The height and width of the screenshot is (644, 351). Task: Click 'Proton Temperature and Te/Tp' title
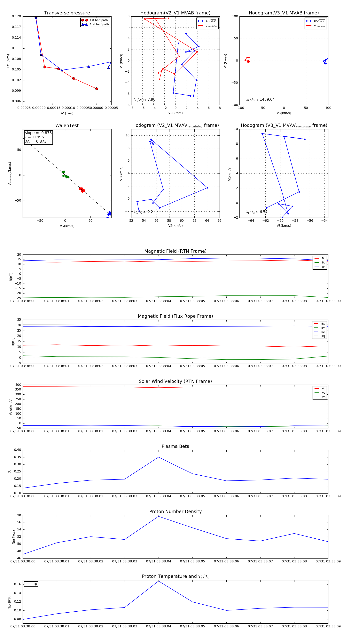175,576
